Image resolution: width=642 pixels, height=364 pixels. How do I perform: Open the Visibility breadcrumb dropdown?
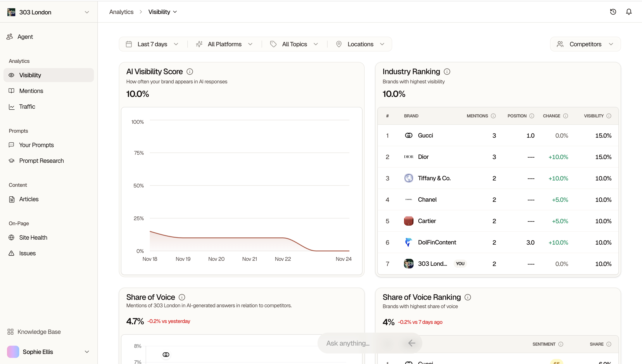point(162,12)
